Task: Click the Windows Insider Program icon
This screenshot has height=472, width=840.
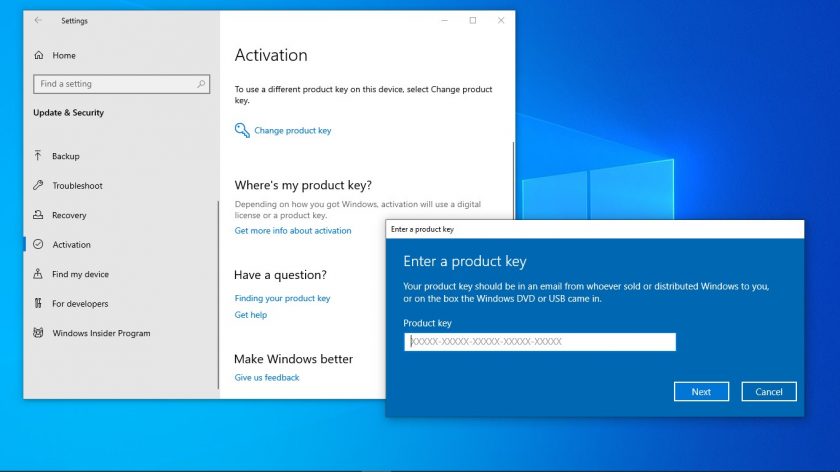Action: (38, 333)
